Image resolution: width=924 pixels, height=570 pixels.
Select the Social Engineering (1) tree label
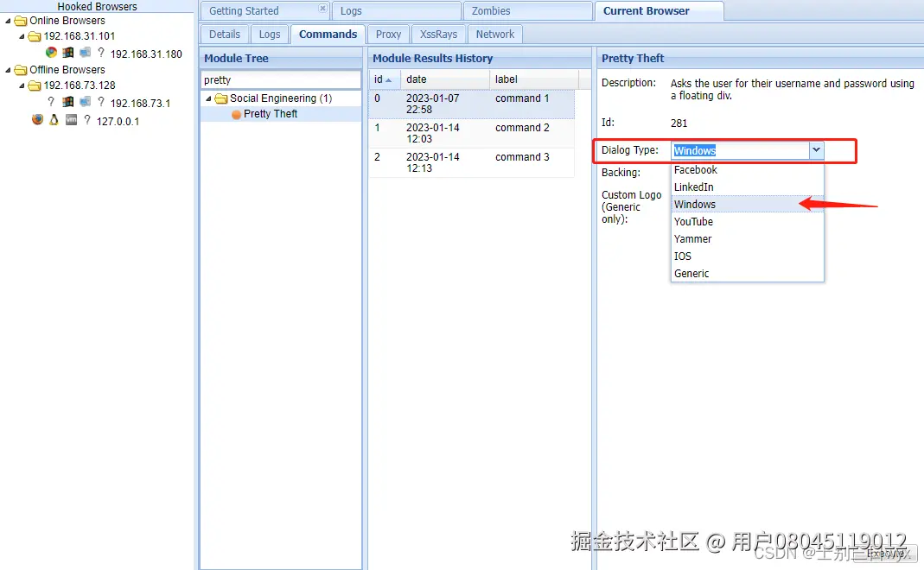(x=281, y=98)
